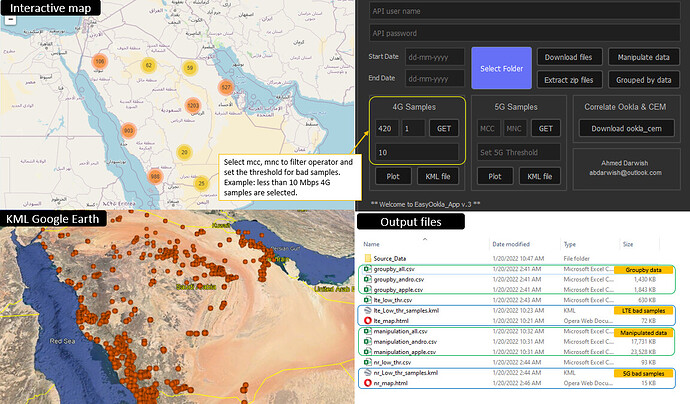This screenshot has width=690, height=404.
Task: Select the manipulation_andro.csv Excel file icon
Action: tap(368, 342)
